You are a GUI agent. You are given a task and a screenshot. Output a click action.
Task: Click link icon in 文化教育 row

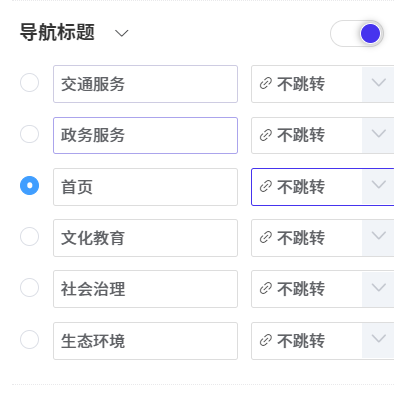[x=266, y=238]
